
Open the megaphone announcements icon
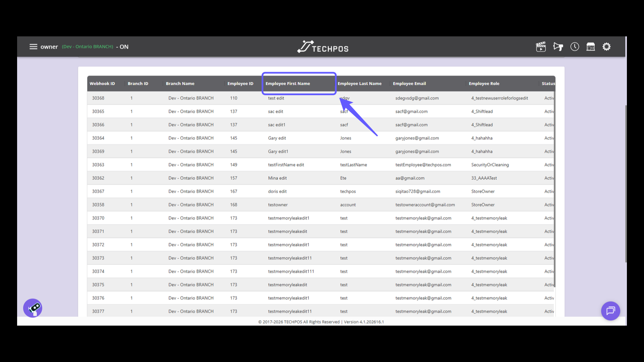(558, 47)
